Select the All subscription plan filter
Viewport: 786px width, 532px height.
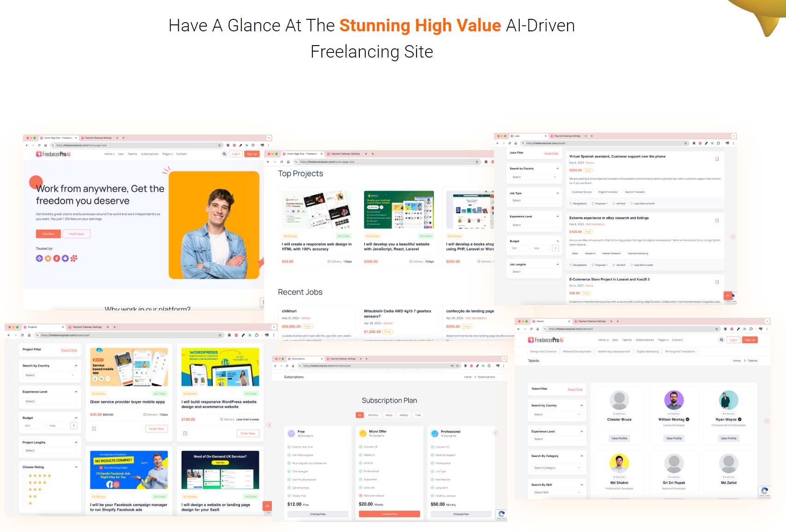coord(360,415)
